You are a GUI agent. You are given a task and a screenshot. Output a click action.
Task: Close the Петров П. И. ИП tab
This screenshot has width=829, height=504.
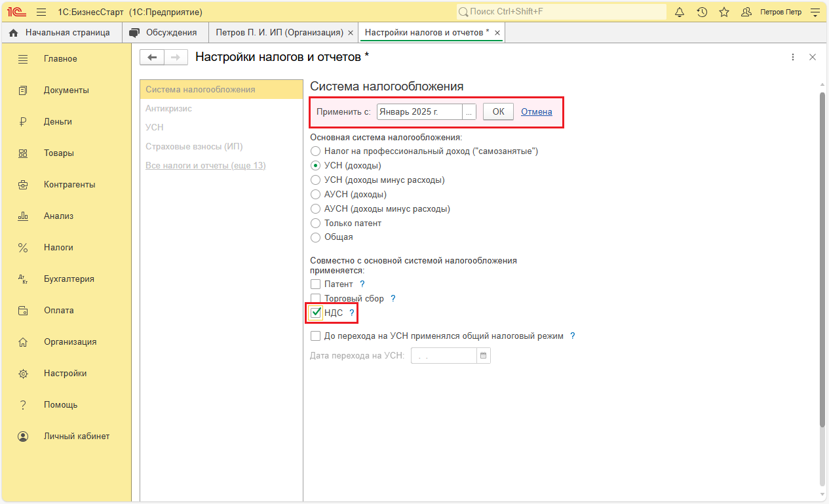tap(351, 33)
